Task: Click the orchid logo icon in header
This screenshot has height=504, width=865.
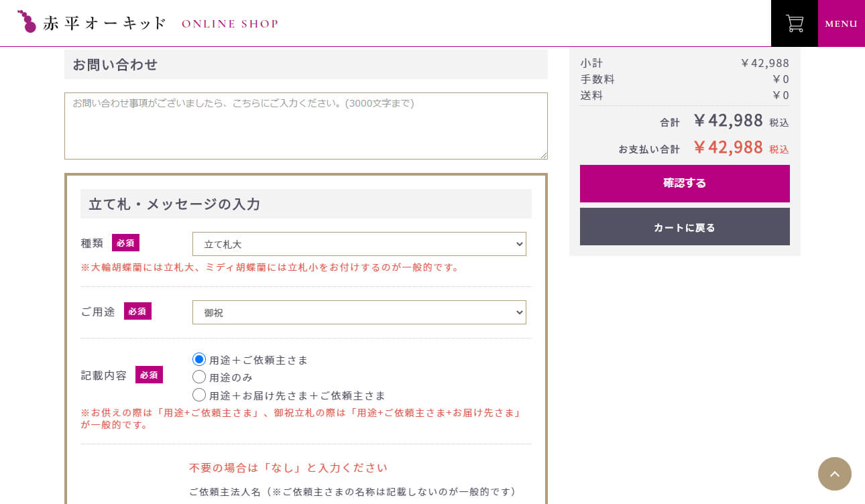Action: 27,21
